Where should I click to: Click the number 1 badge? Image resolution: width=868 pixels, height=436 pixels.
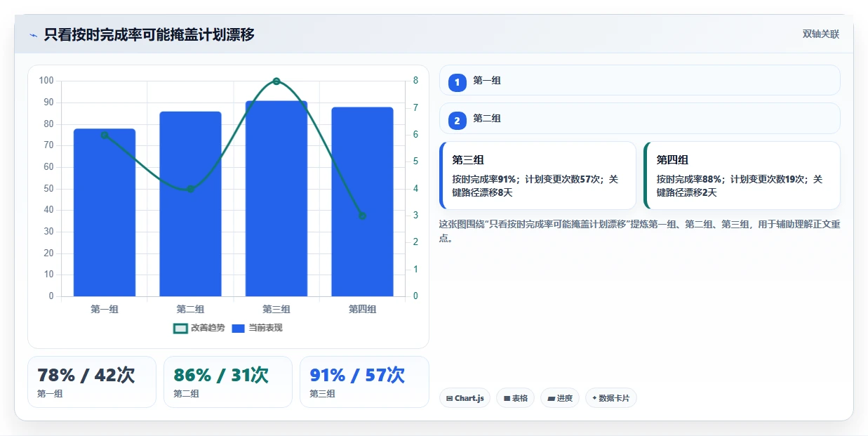pyautogui.click(x=458, y=83)
